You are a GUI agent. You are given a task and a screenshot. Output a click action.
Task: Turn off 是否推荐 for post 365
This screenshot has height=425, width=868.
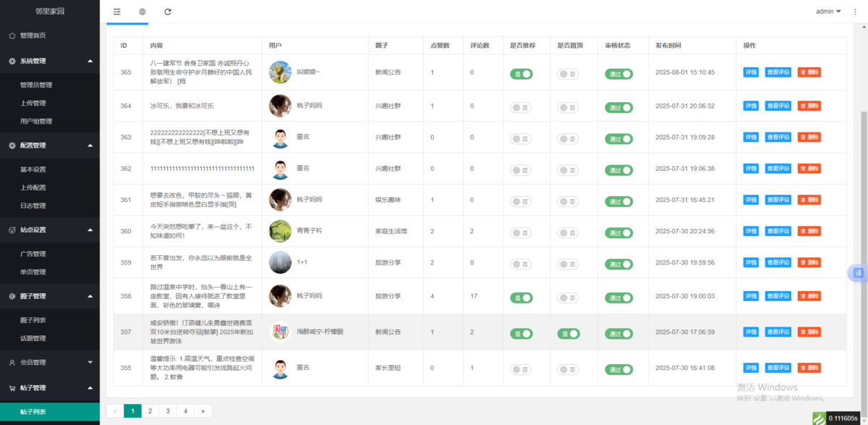coord(522,73)
